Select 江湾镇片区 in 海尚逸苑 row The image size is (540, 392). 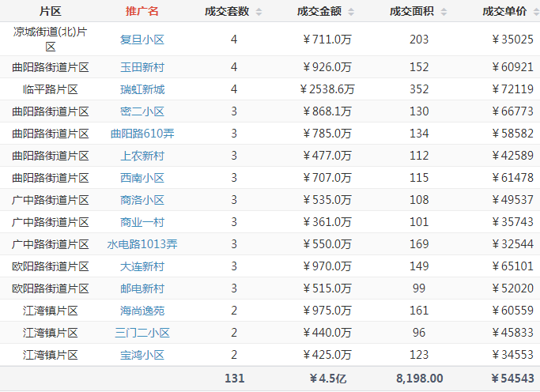tap(51, 311)
